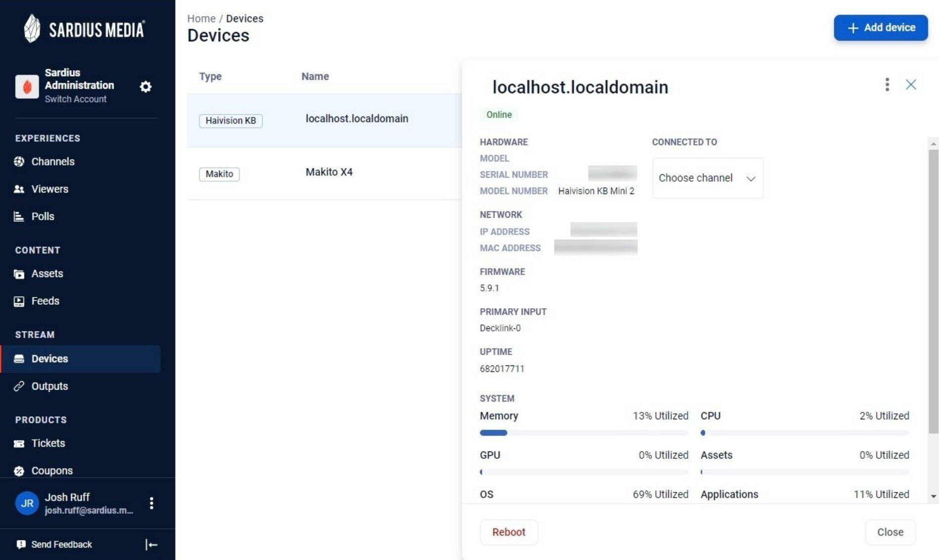Click the localhost.localdomain panel title

pyautogui.click(x=580, y=87)
